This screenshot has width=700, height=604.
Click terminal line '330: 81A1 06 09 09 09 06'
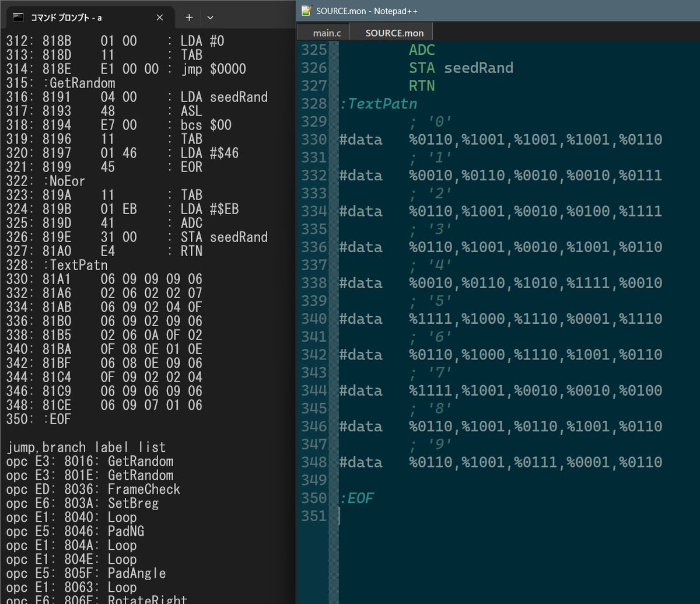(104, 279)
